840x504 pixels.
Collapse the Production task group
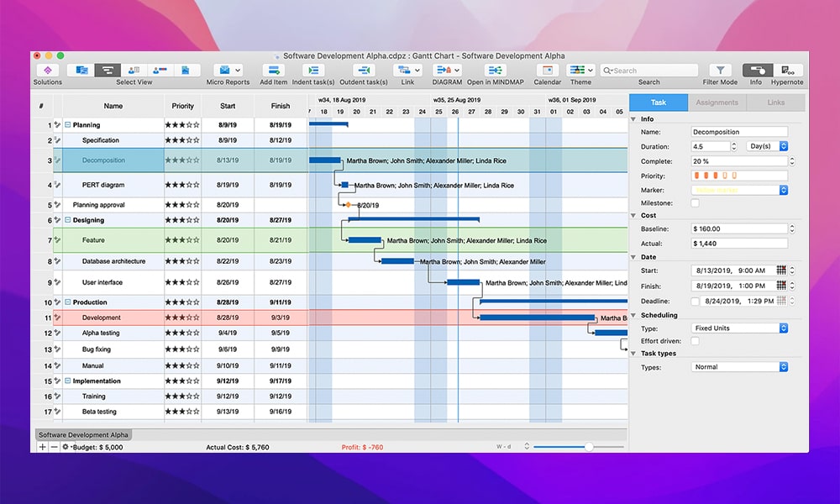(68, 302)
